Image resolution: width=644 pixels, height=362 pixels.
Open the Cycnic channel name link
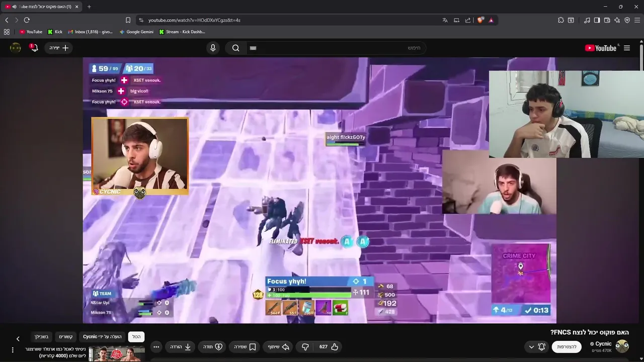tap(603, 344)
